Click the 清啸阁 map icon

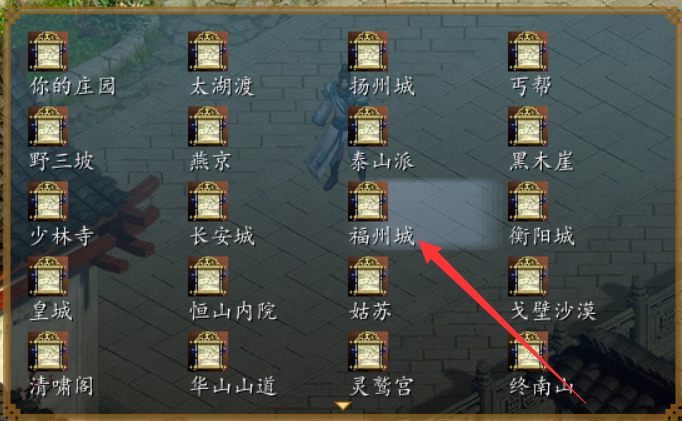[48, 351]
